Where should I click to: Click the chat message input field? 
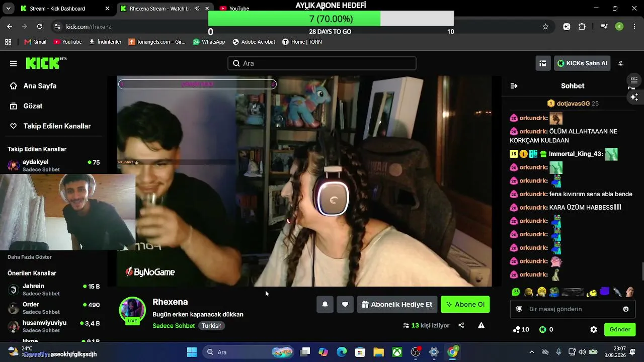pos(573,309)
